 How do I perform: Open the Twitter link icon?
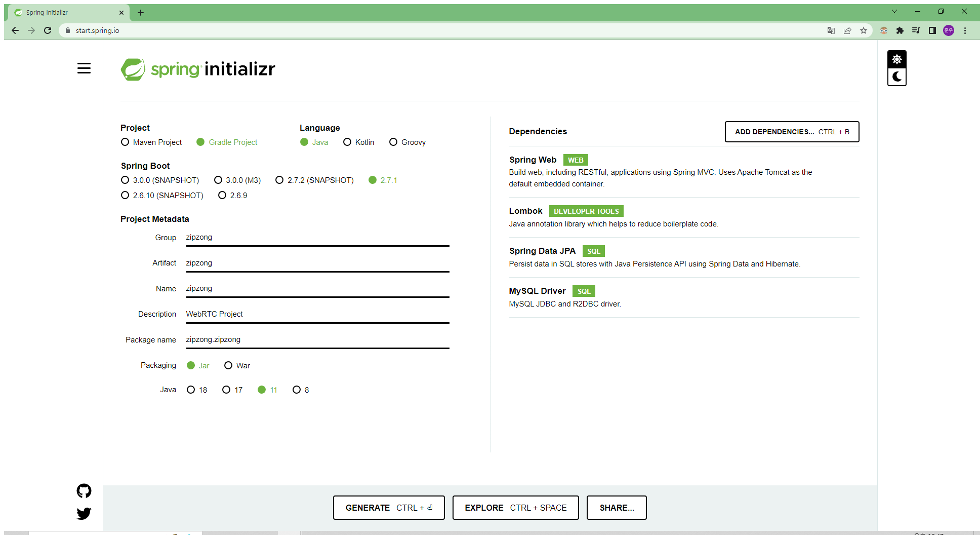[x=84, y=514]
